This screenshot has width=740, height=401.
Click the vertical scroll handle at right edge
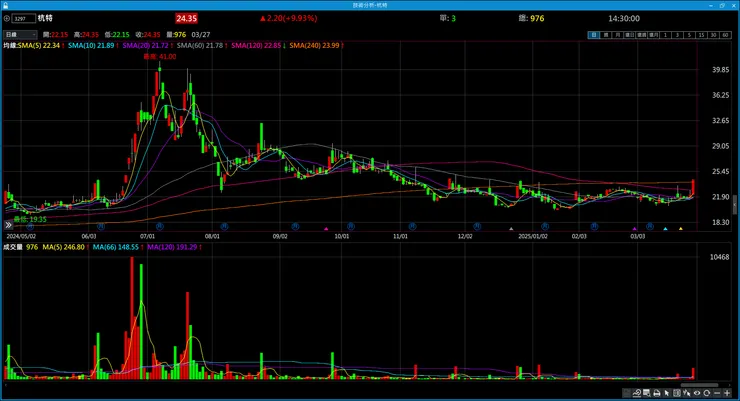[735, 205]
